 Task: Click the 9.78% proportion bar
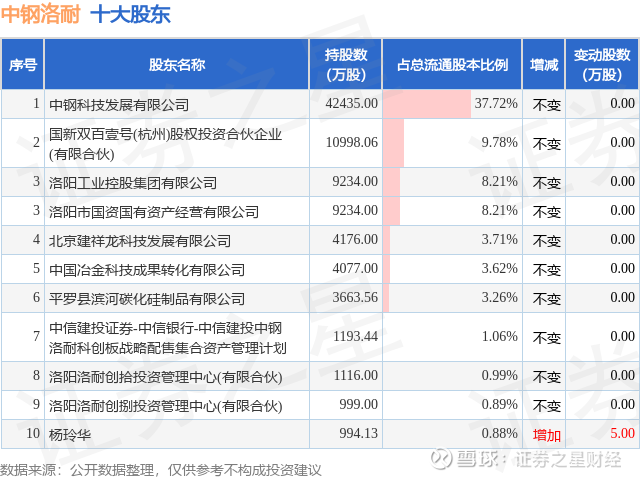[393, 143]
